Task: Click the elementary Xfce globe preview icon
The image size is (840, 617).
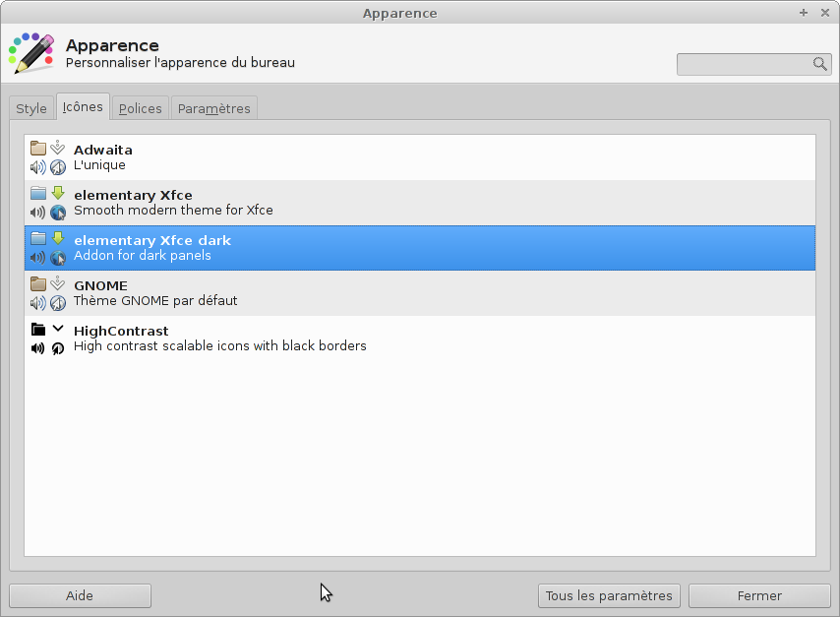Action: click(x=58, y=213)
